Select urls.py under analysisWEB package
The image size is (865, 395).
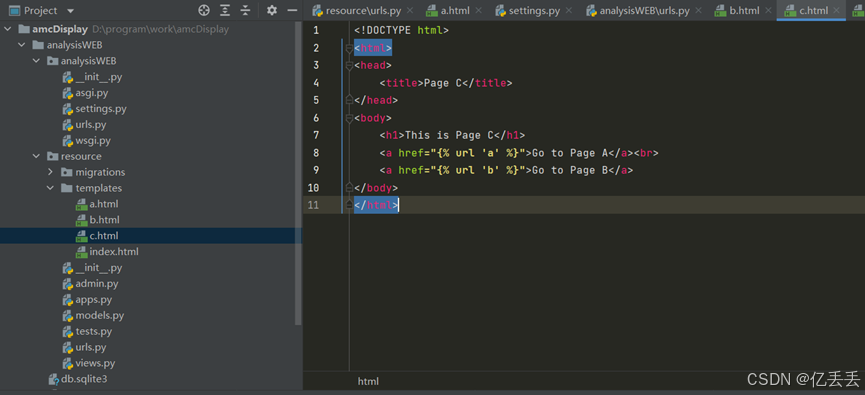coord(91,125)
